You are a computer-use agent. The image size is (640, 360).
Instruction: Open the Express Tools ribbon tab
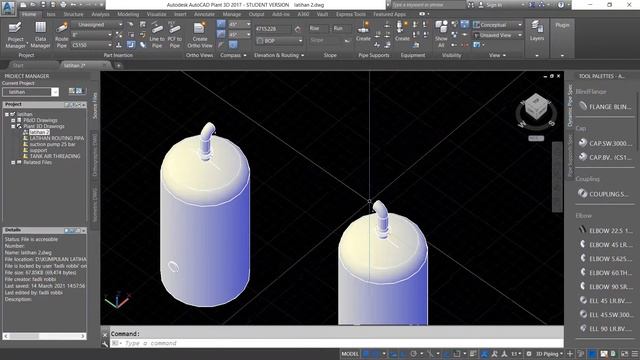tap(351, 14)
